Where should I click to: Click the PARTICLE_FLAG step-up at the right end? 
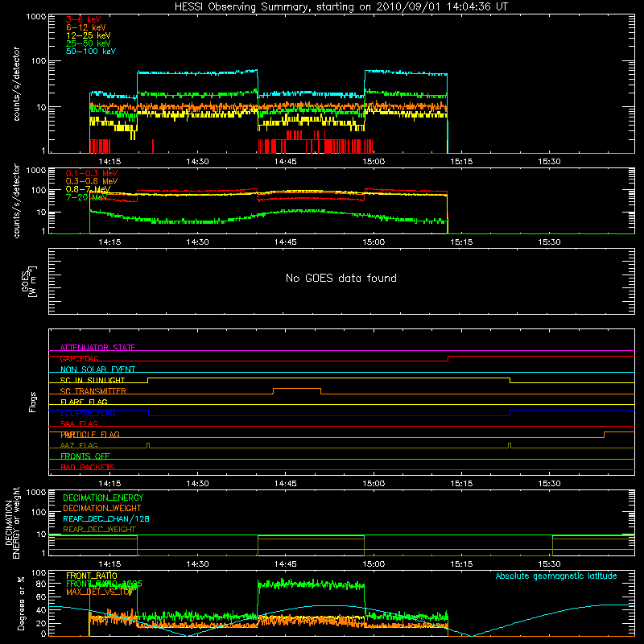(x=605, y=435)
